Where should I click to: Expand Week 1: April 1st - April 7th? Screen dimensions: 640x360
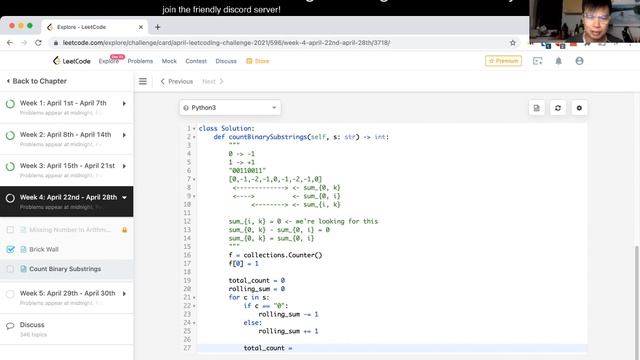coord(124,104)
